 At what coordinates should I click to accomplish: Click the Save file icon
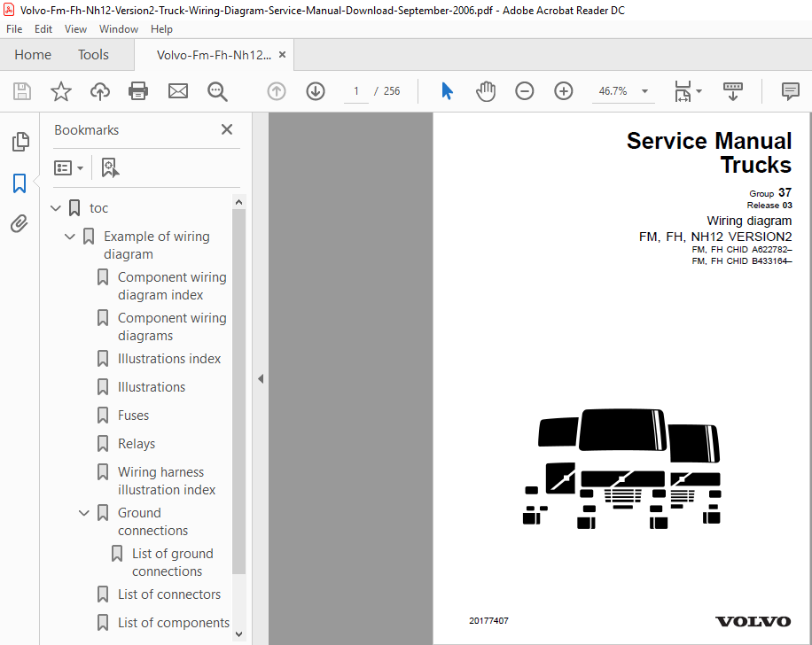[22, 91]
